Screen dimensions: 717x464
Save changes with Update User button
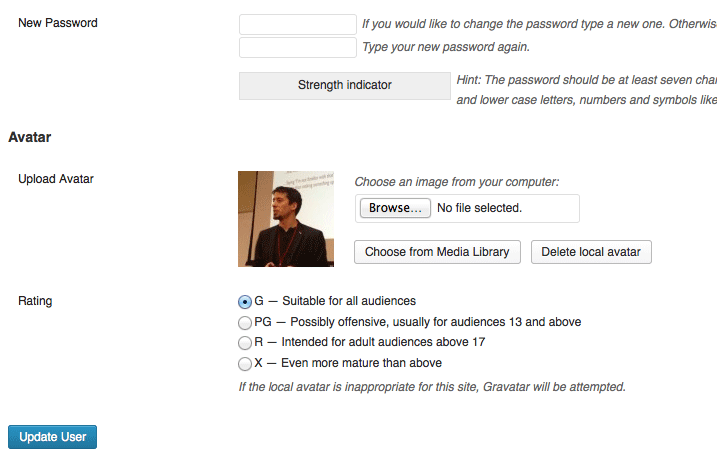tap(53, 437)
